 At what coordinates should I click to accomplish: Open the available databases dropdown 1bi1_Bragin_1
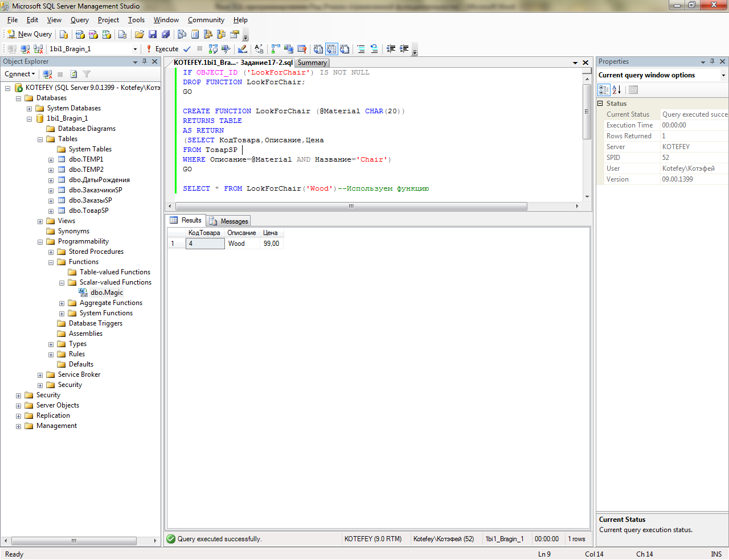pos(135,49)
